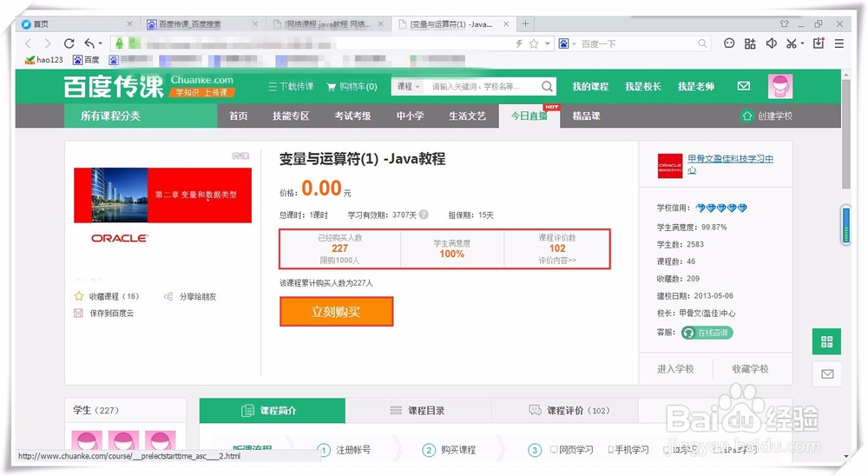Open the downloads toolbar icon
Image resolution: width=868 pixels, height=476 pixels.
point(819,43)
